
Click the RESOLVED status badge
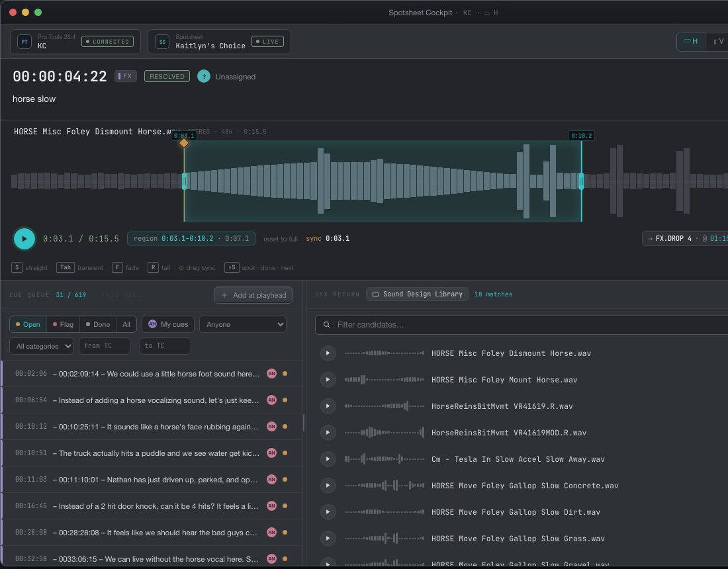pos(167,76)
